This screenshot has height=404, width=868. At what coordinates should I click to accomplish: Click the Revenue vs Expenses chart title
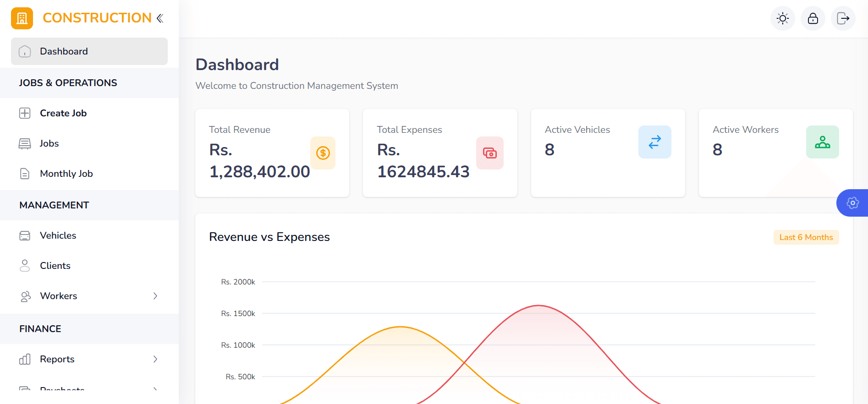[x=269, y=237]
